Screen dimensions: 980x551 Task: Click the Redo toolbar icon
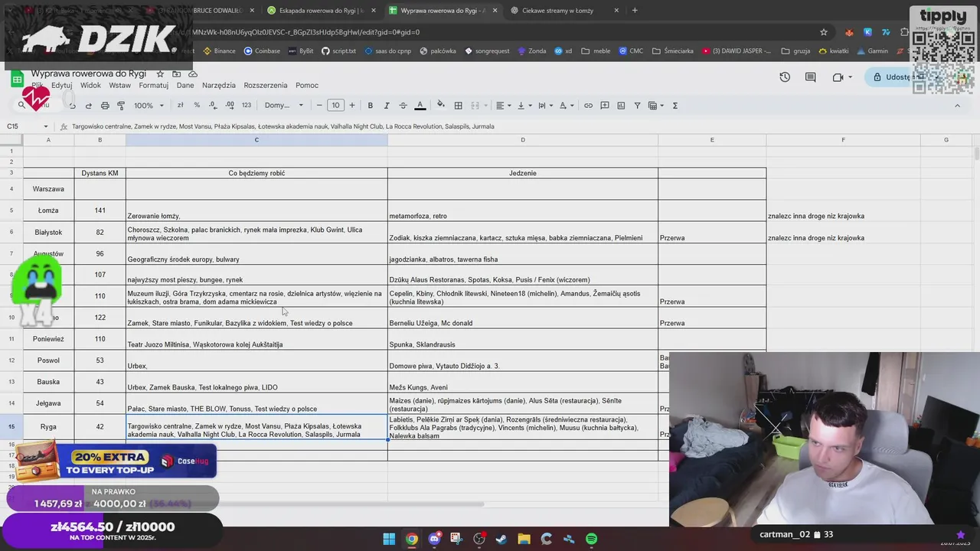pyautogui.click(x=89, y=106)
